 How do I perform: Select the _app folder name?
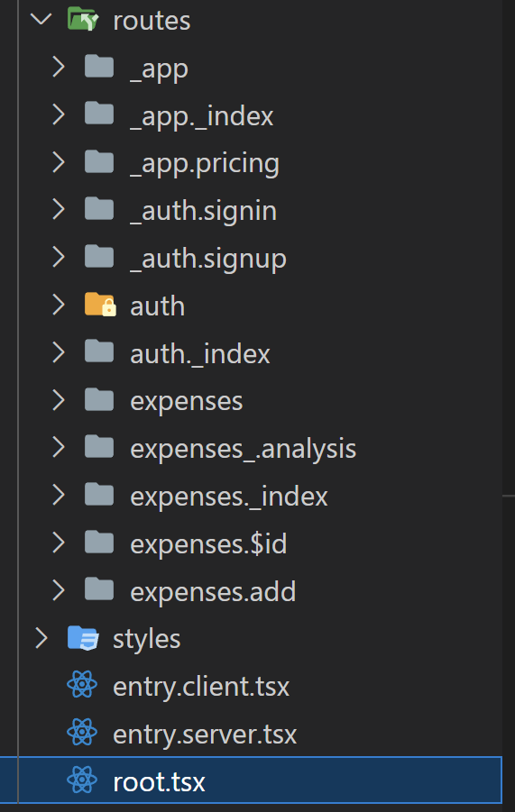[x=159, y=69]
